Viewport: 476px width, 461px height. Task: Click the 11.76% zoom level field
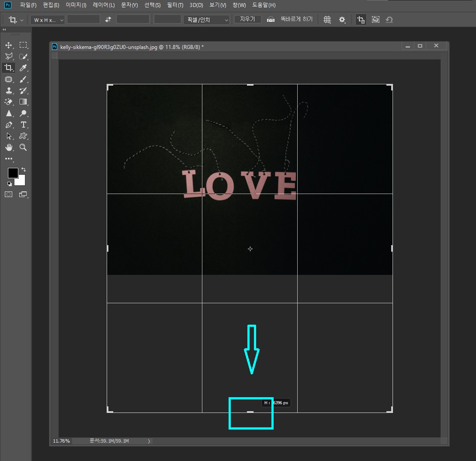coord(62,441)
